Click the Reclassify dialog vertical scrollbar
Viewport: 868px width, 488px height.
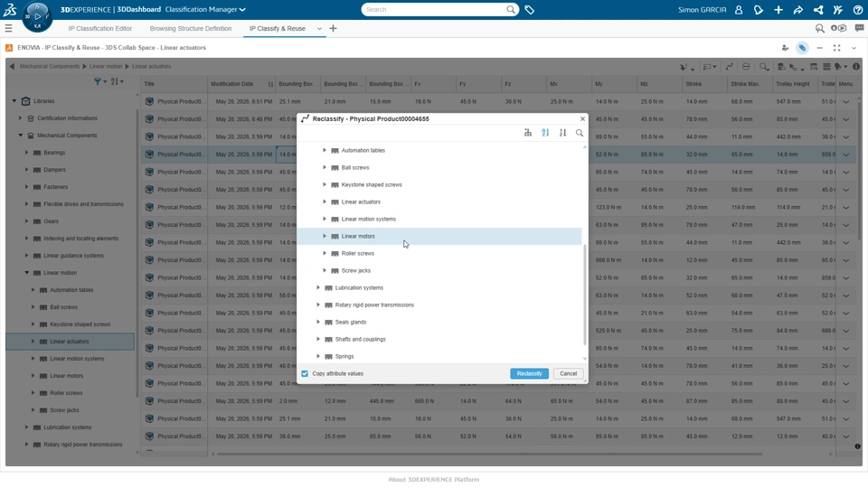585,293
